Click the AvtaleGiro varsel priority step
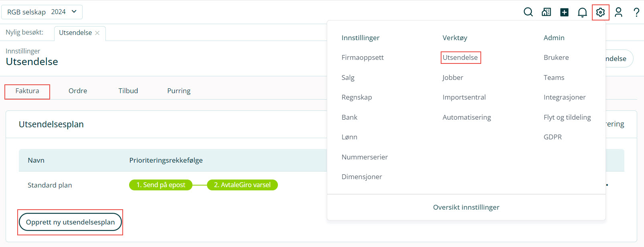 [242, 185]
